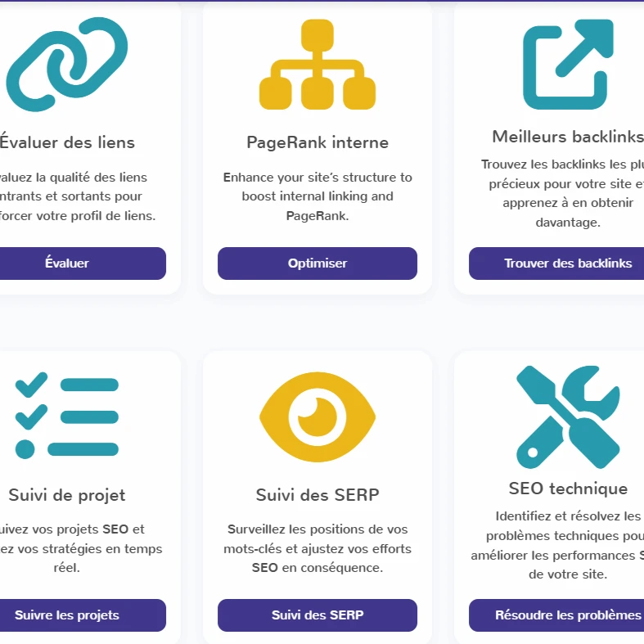
Task: Click the yellow sitemap hierarchy icon
Action: (x=317, y=65)
